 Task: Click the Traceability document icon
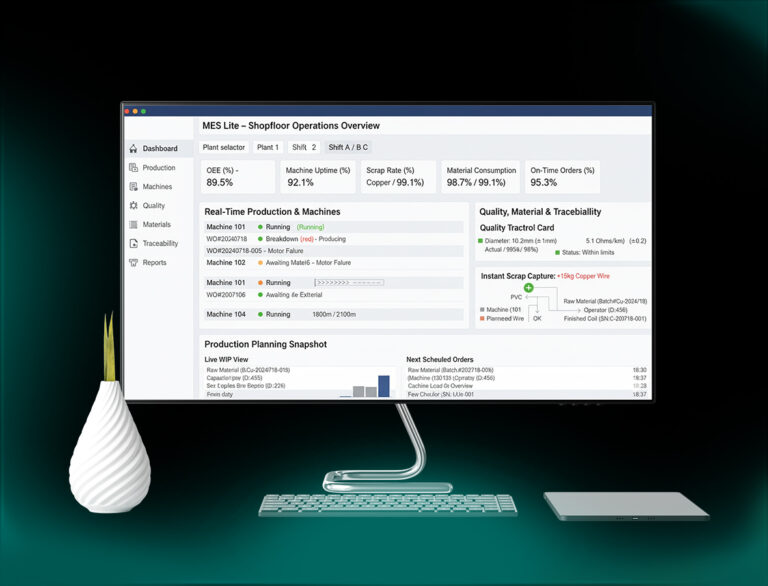pyautogui.click(x=133, y=243)
